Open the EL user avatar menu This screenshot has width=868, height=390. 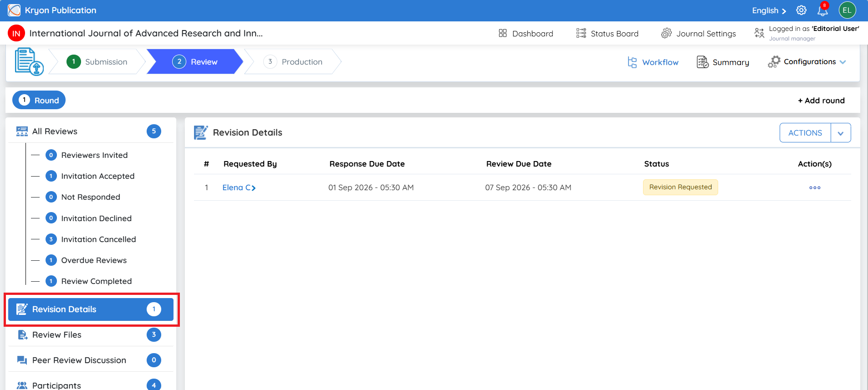847,10
